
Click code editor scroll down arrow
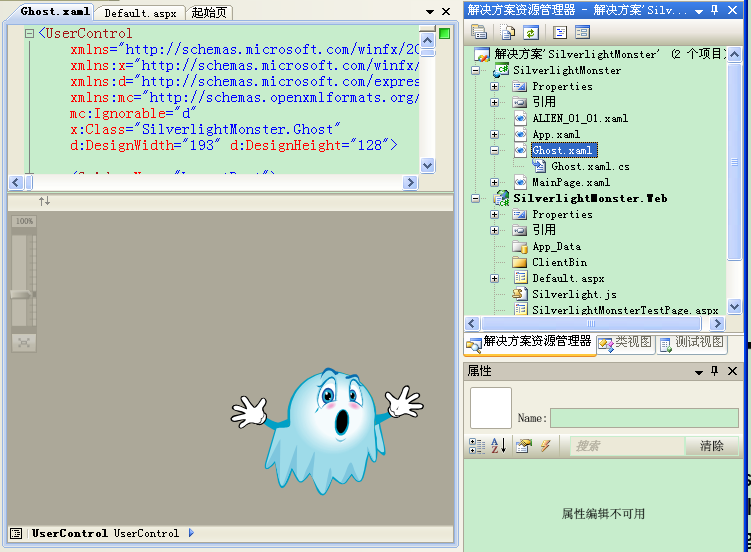(x=427, y=166)
